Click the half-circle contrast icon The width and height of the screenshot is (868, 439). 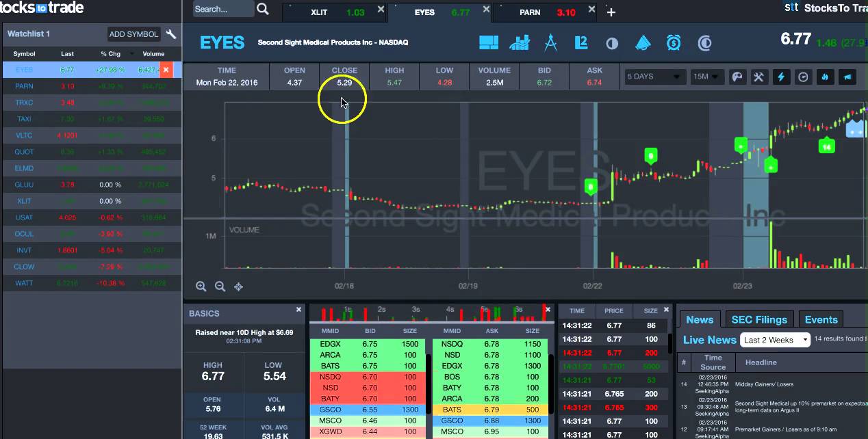point(612,43)
